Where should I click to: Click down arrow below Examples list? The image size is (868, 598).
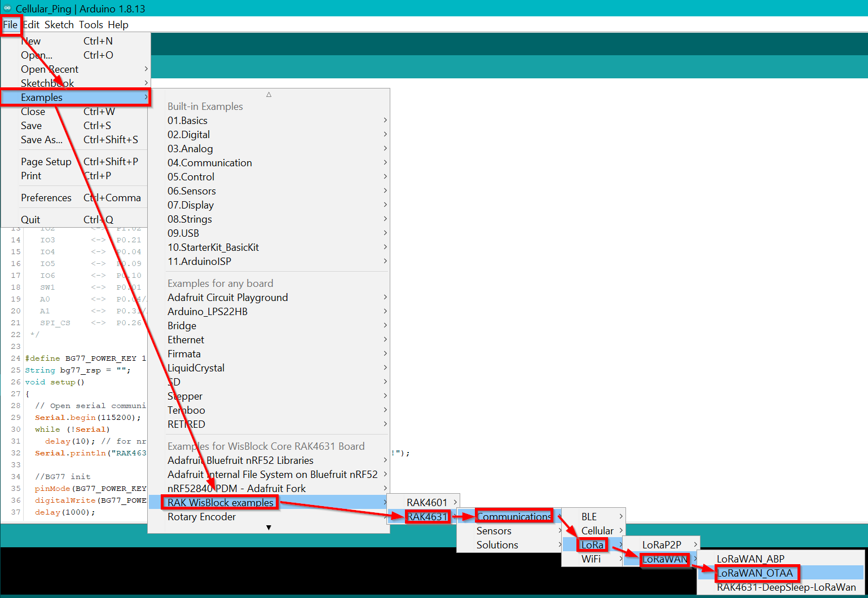[x=269, y=528]
